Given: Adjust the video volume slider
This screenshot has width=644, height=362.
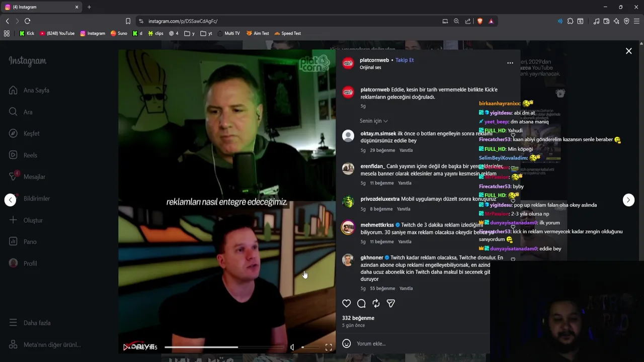Looking at the screenshot, I should pyautogui.click(x=310, y=347).
